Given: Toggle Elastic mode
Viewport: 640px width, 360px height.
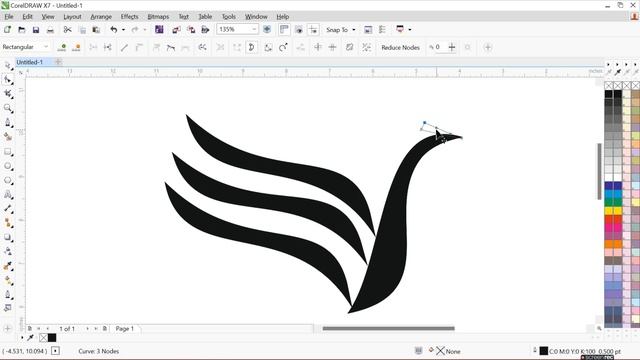Looking at the screenshot, I should point(349,47).
